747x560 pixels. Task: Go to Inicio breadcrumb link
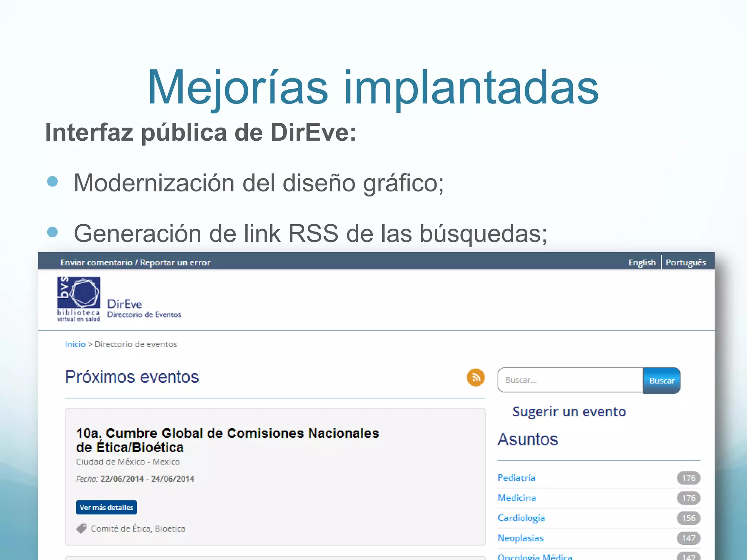pyautogui.click(x=75, y=344)
